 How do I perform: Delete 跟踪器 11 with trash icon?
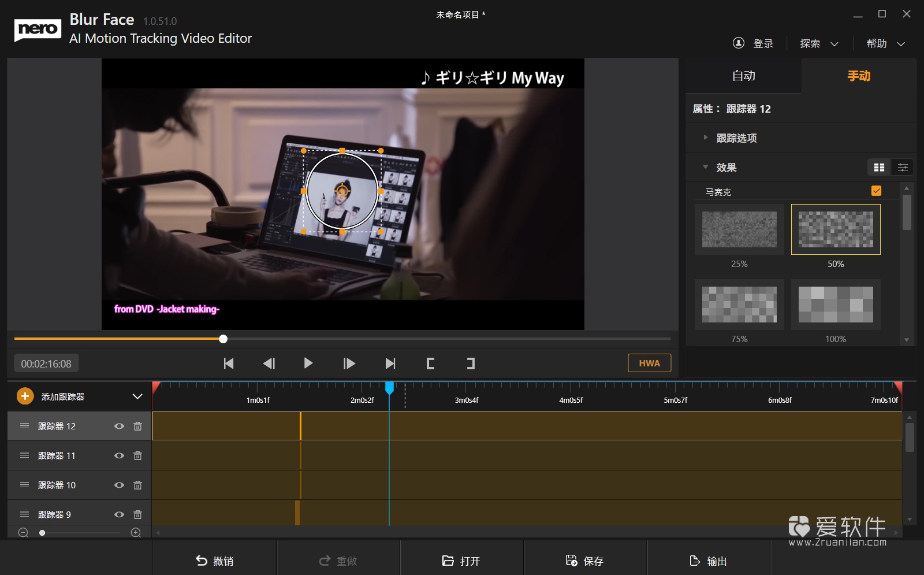pyautogui.click(x=137, y=456)
